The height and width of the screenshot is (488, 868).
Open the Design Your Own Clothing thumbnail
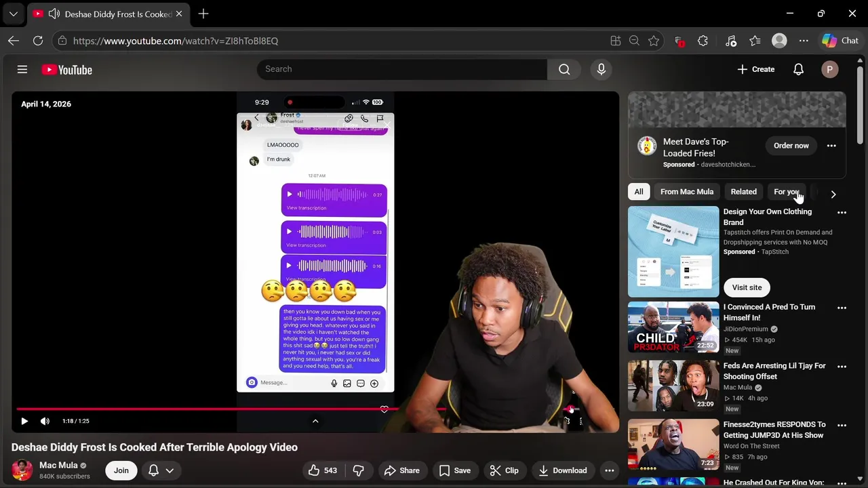pos(673,251)
